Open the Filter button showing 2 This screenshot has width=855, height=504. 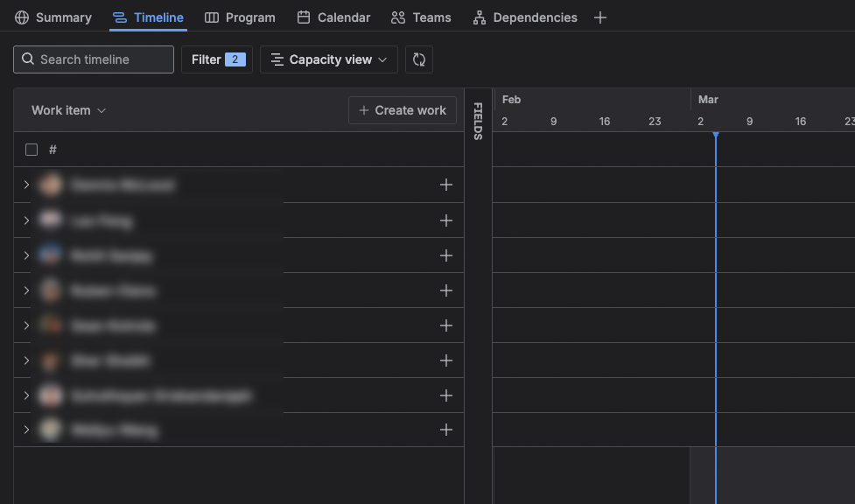click(217, 59)
